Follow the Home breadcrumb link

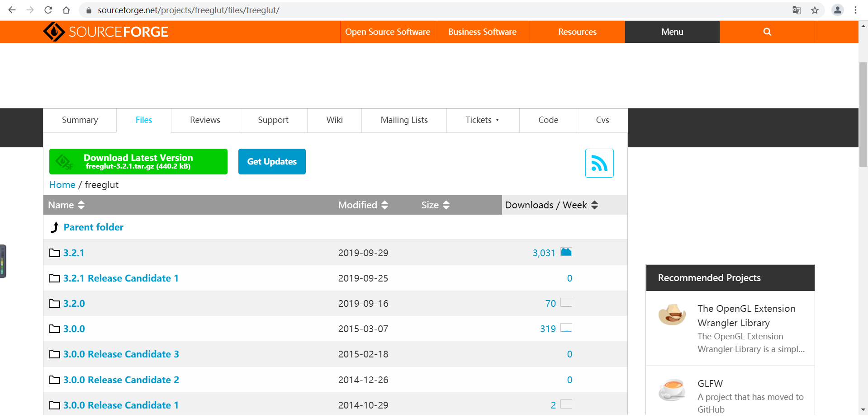point(62,185)
